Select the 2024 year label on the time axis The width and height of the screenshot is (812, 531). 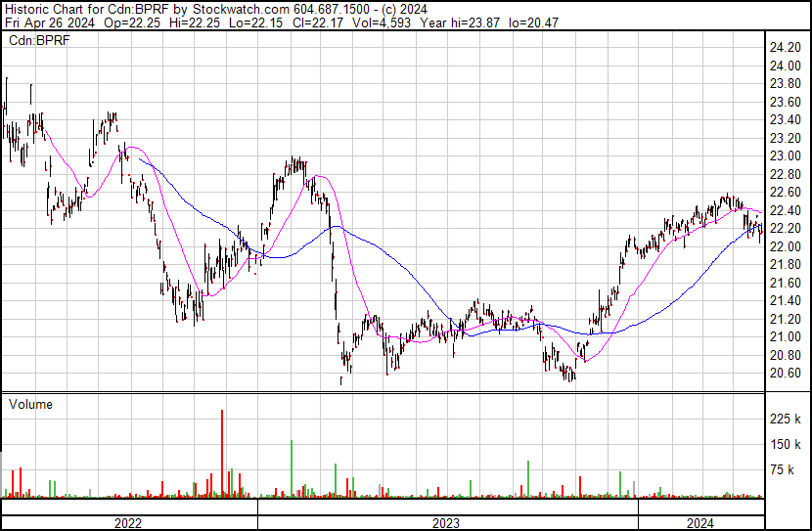point(699,523)
